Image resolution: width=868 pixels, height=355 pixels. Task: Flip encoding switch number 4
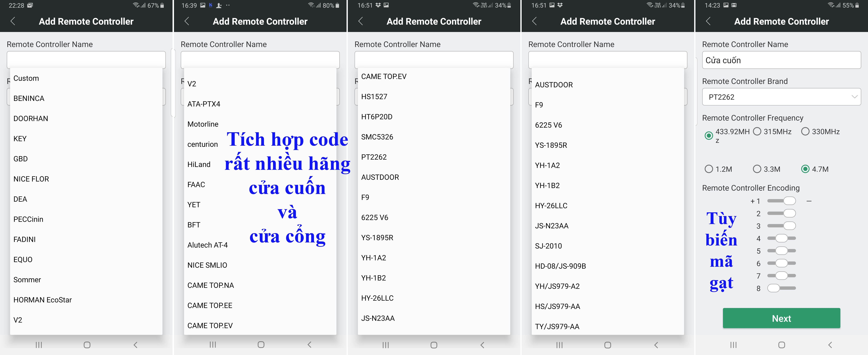(x=781, y=238)
